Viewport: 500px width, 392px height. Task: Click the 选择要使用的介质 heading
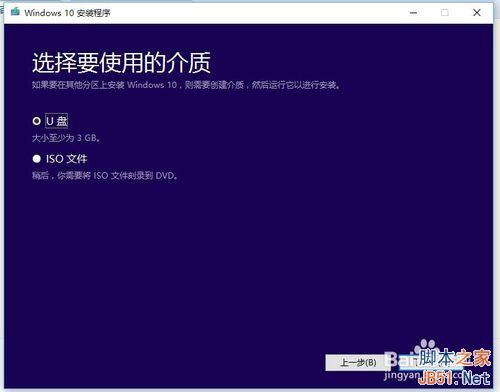[x=121, y=63]
